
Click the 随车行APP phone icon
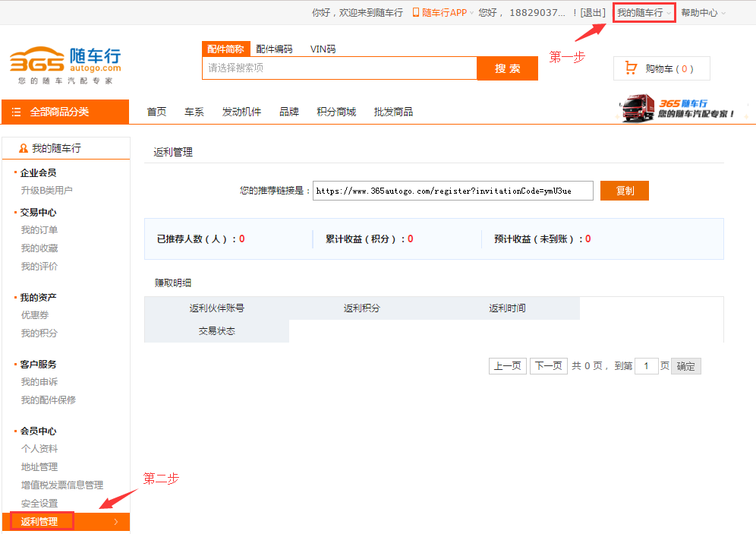click(416, 13)
